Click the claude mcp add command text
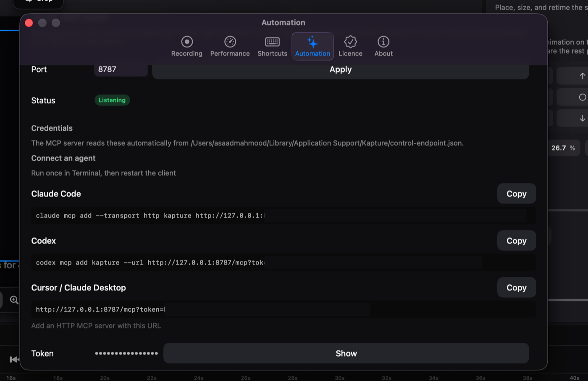The height and width of the screenshot is (381, 588). click(150, 215)
